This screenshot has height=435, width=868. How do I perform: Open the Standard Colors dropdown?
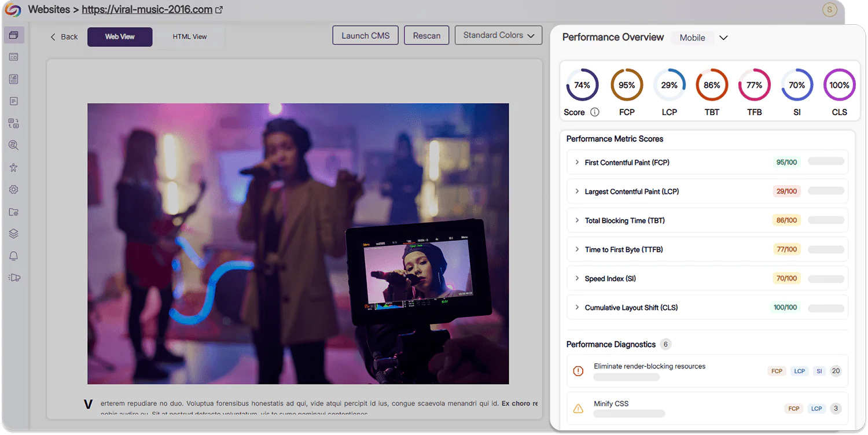click(x=499, y=35)
